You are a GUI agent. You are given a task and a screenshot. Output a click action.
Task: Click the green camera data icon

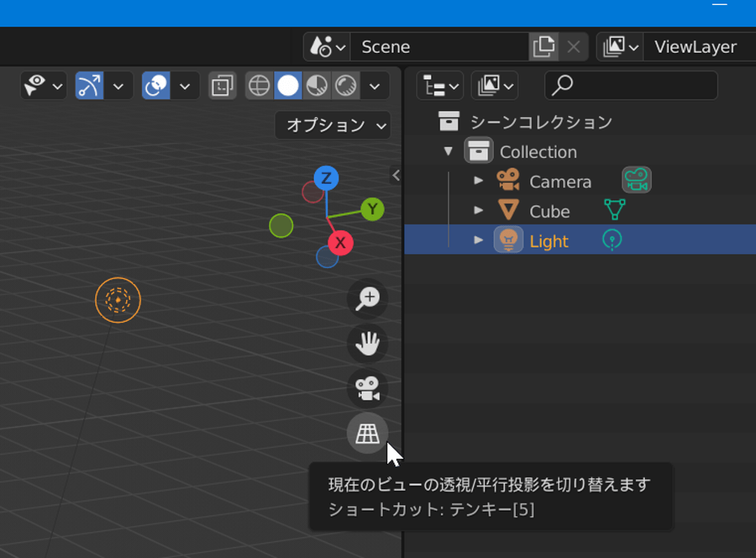(637, 180)
